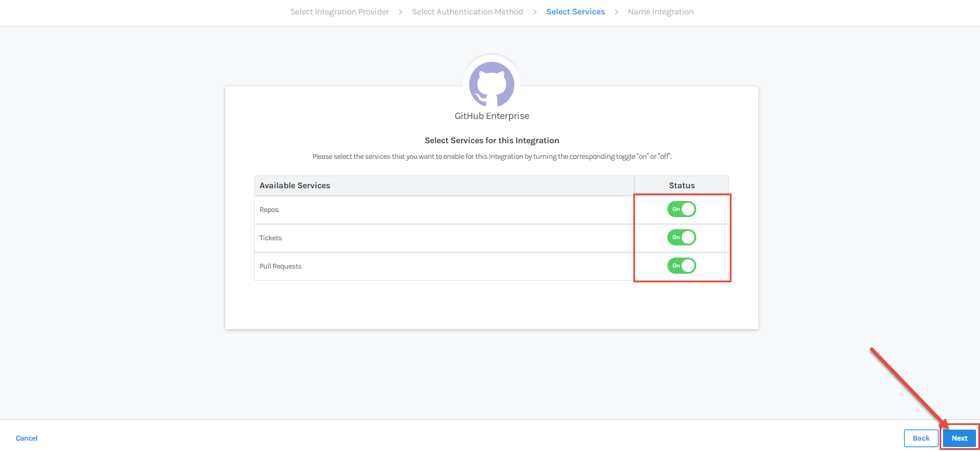This screenshot has width=980, height=451.
Task: Go to Select Integration Provider step
Action: pos(340,12)
